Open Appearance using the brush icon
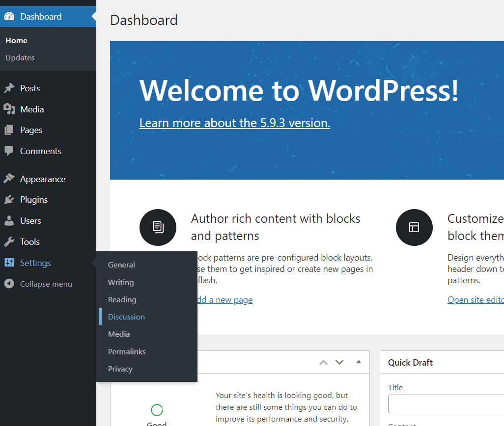Viewport: 504px width, 426px height. click(10, 179)
